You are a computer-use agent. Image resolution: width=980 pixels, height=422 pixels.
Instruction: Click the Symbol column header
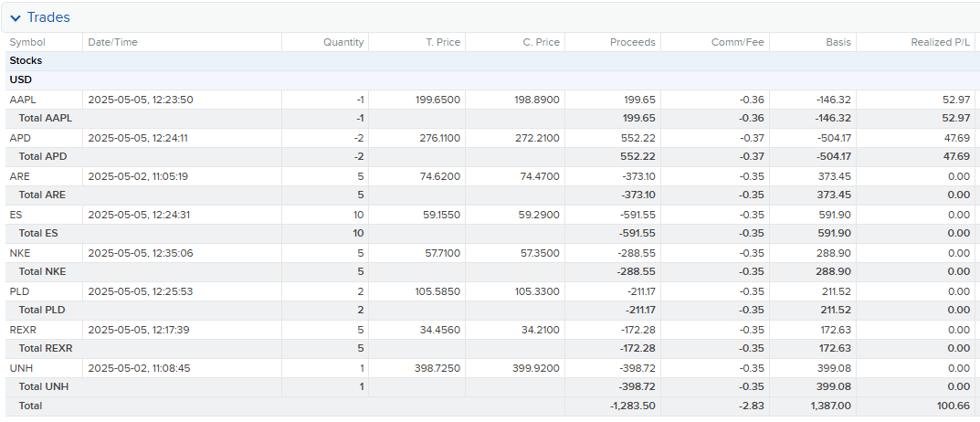pyautogui.click(x=27, y=43)
